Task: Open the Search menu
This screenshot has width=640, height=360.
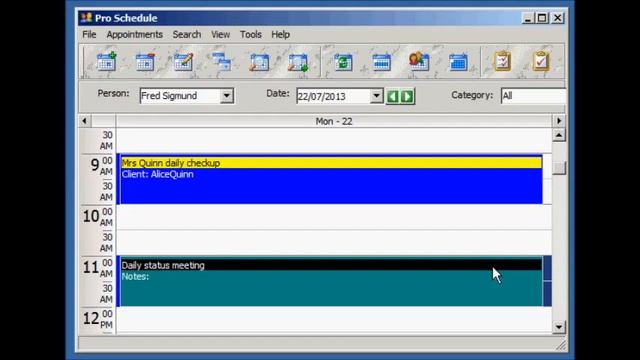Action: pos(187,35)
